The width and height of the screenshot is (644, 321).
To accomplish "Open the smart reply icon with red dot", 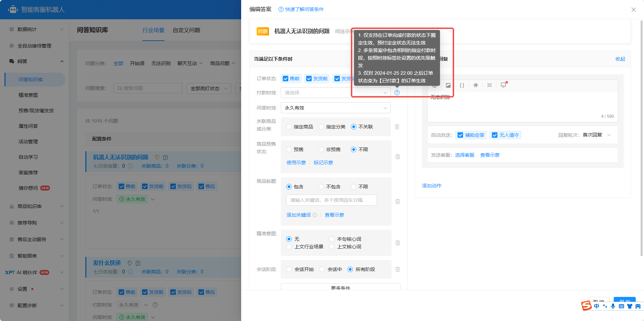I will (x=504, y=85).
